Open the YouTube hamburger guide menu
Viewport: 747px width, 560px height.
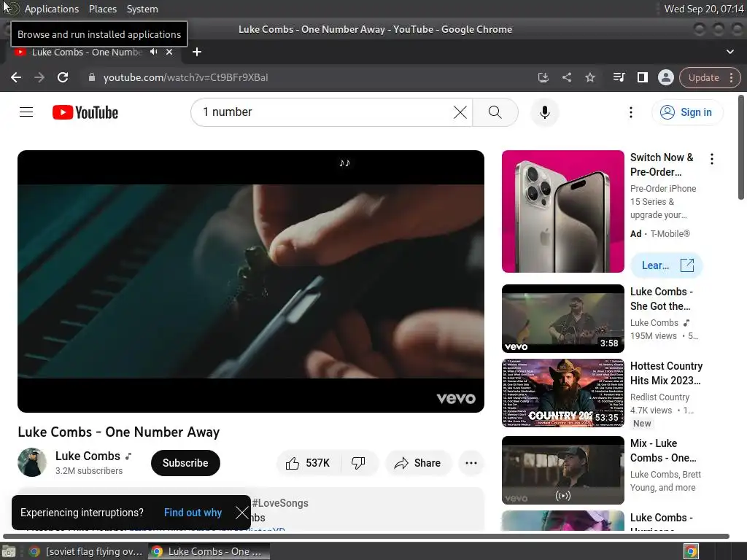26,112
